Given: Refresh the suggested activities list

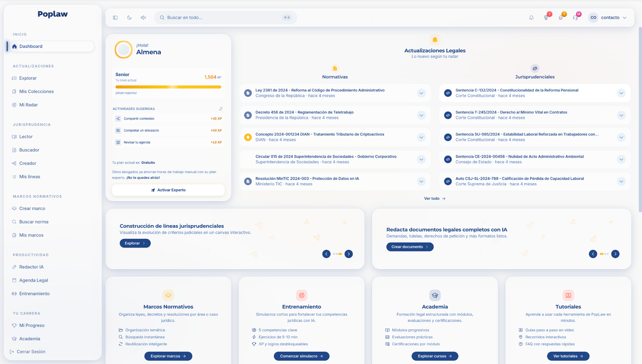Looking at the screenshot, I should click(x=221, y=109).
